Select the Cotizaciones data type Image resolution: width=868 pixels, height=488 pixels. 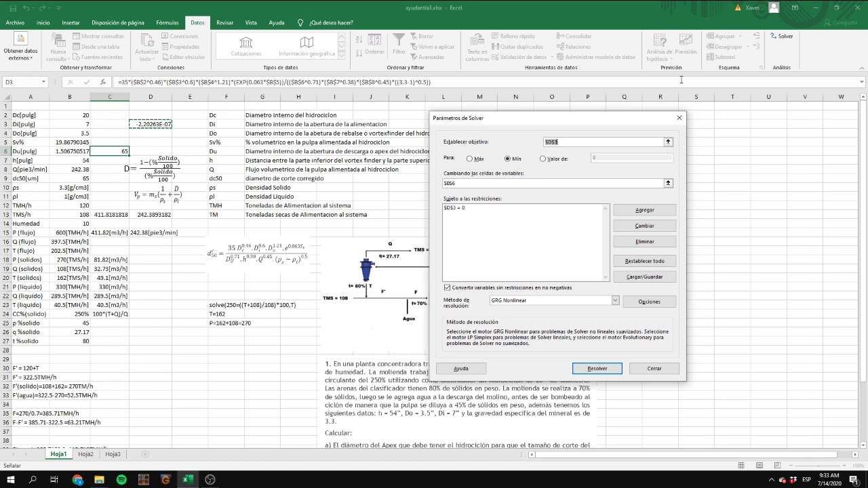(x=245, y=46)
